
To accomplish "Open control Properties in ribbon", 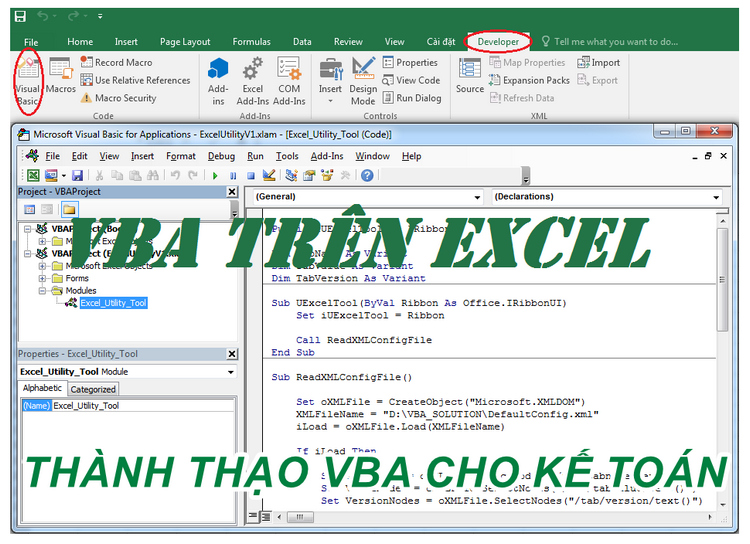I will coord(410,62).
